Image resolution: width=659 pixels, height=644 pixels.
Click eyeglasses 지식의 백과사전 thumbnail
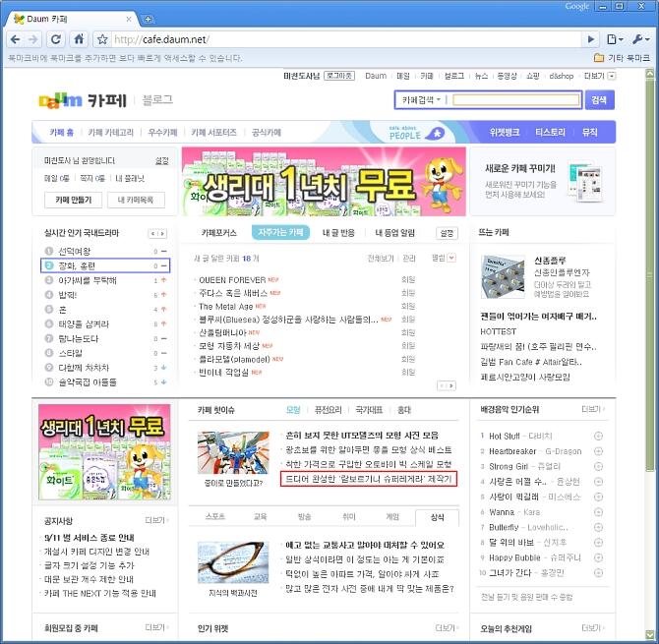233,562
